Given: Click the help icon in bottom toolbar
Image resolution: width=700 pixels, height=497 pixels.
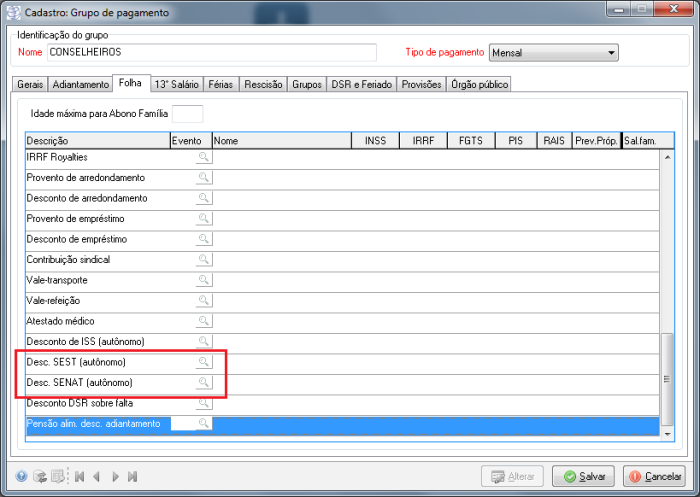Looking at the screenshot, I should 21,477.
